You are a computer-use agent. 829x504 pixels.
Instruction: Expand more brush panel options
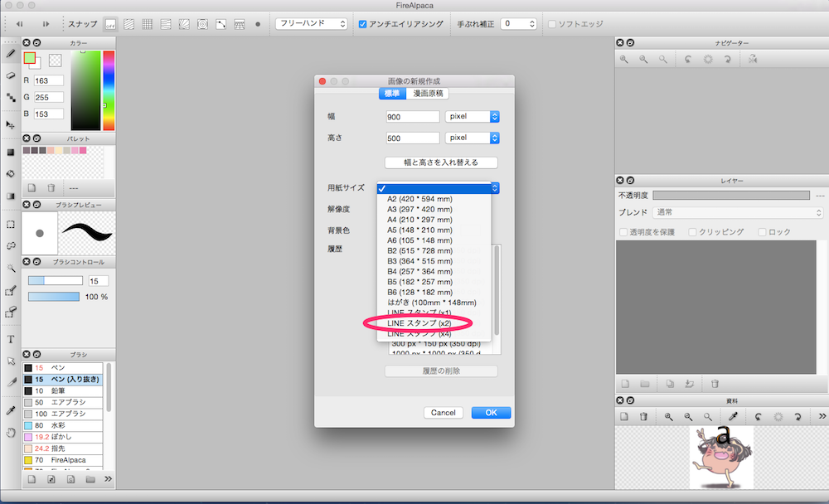108,479
